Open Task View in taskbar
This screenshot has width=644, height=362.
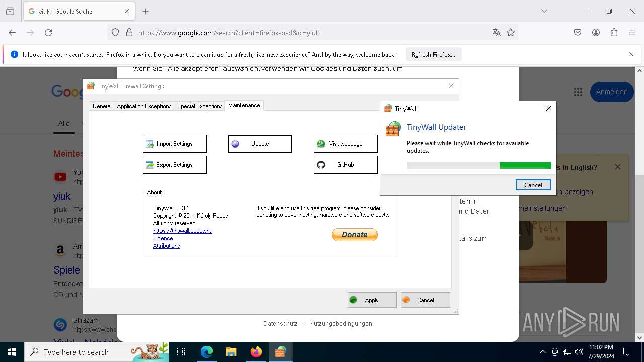pos(181,352)
